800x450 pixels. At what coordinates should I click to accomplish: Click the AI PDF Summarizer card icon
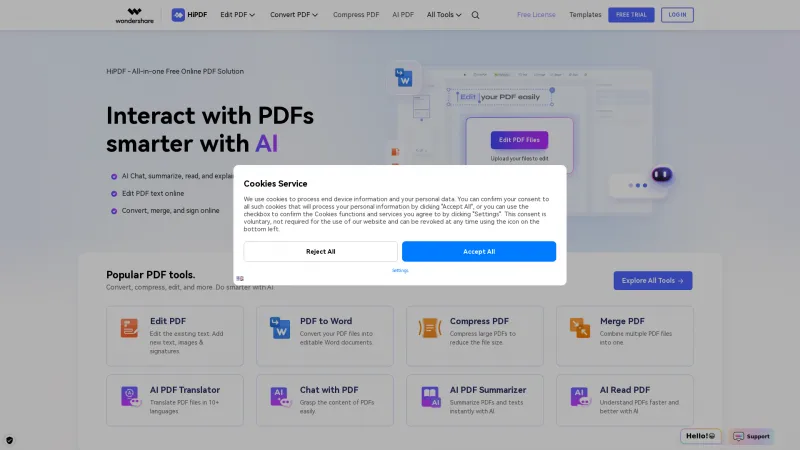point(431,396)
